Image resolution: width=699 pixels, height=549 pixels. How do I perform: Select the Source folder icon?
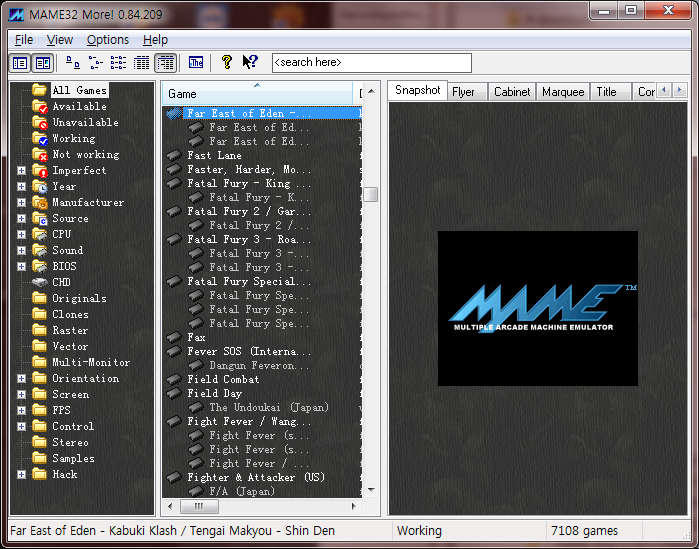[40, 219]
